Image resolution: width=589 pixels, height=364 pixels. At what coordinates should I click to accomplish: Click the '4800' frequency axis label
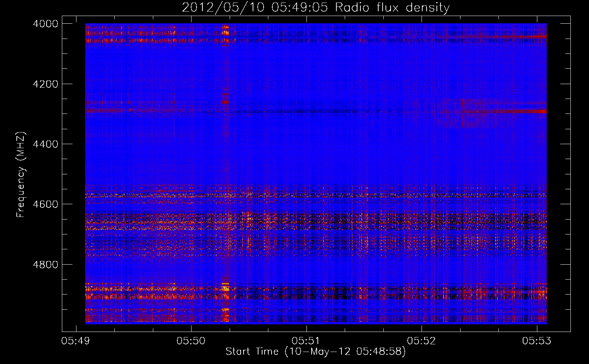pos(46,265)
